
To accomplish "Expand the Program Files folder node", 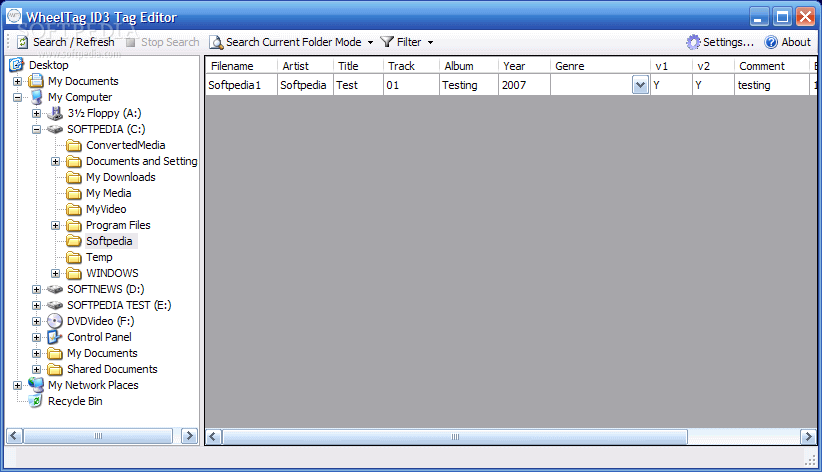I will [56, 225].
